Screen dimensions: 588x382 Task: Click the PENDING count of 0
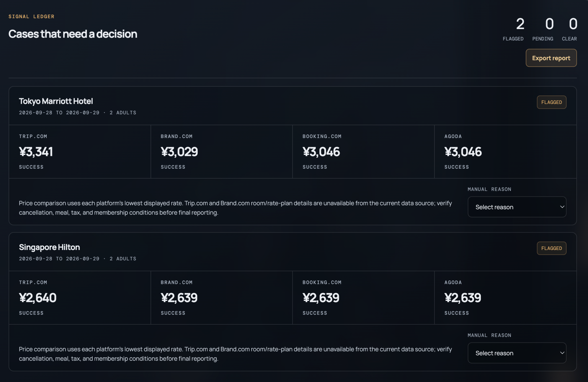pos(549,24)
